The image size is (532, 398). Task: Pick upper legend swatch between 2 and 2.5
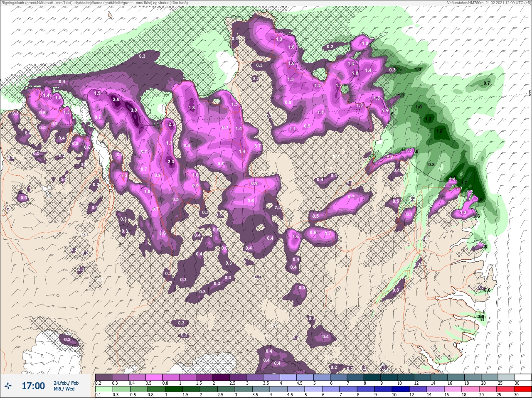pyautogui.click(x=221, y=377)
